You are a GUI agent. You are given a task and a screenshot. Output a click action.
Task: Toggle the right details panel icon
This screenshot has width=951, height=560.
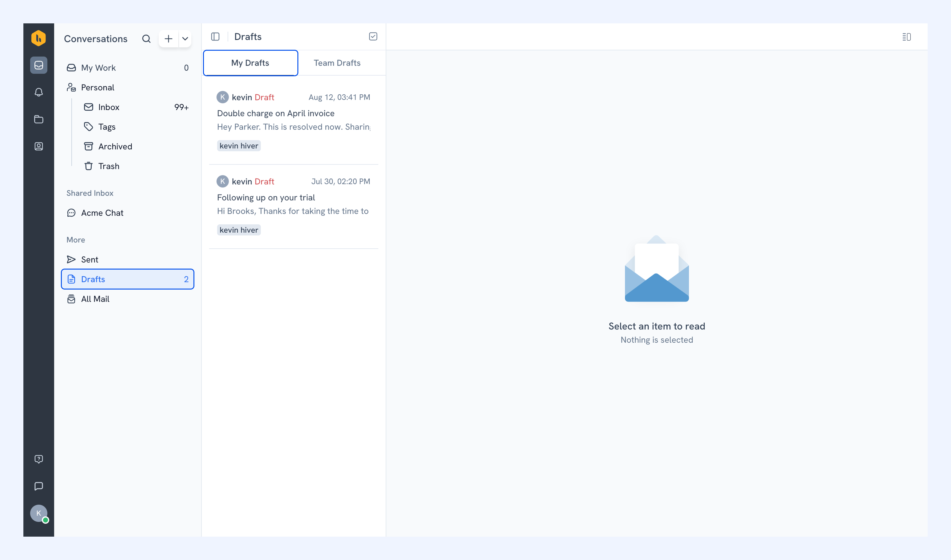pyautogui.click(x=906, y=37)
